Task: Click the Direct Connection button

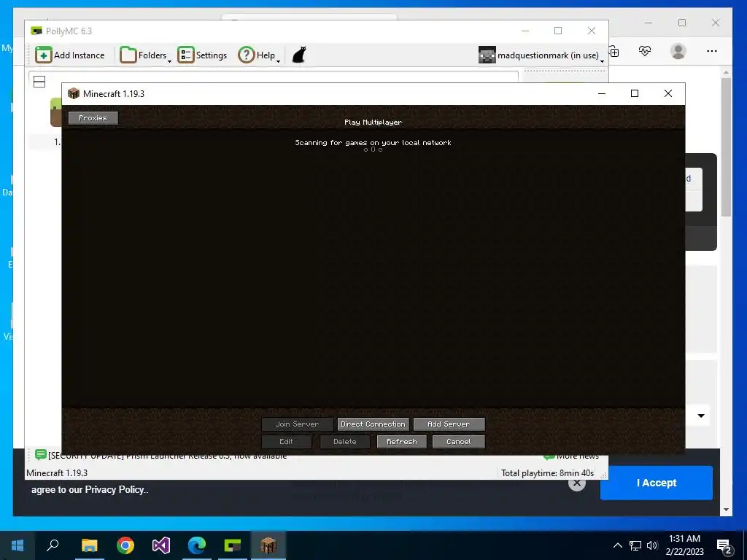Action: pyautogui.click(x=373, y=424)
